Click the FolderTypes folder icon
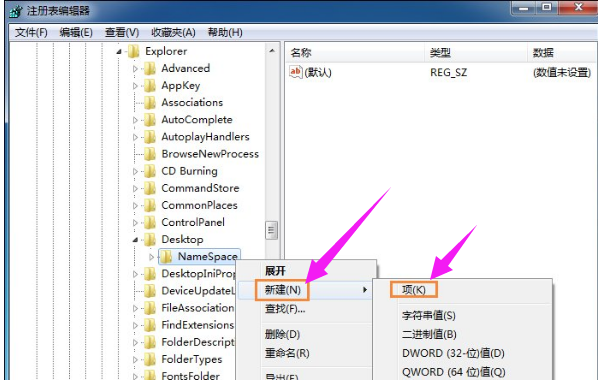This screenshot has width=598, height=380. (150, 359)
